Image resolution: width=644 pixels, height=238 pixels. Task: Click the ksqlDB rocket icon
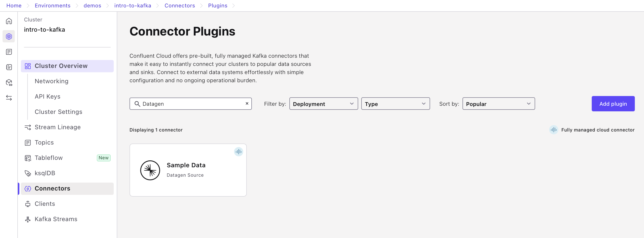[x=28, y=173]
